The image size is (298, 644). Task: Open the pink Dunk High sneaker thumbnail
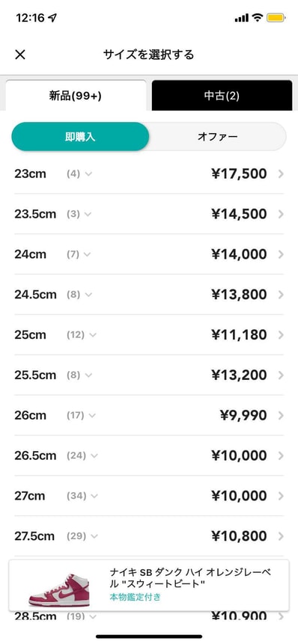[x=59, y=590]
